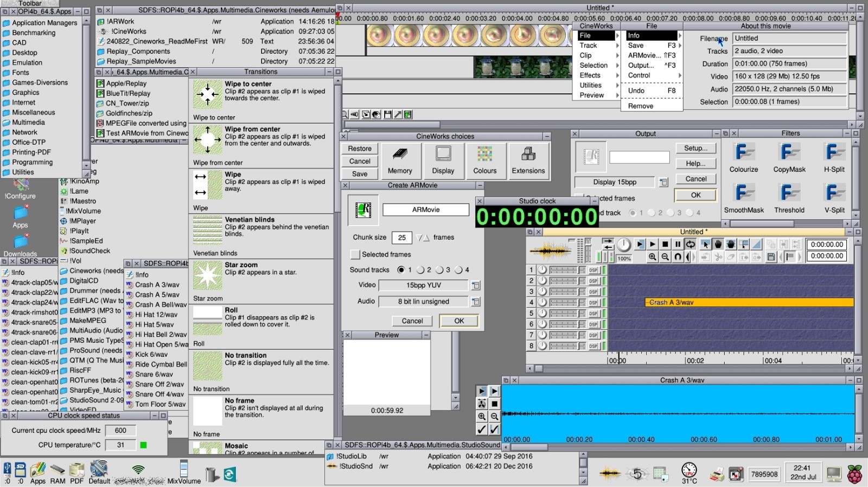This screenshot has height=487, width=868.
Task: Open Audio format popup menu in Create ARMovie
Action: coord(476,302)
